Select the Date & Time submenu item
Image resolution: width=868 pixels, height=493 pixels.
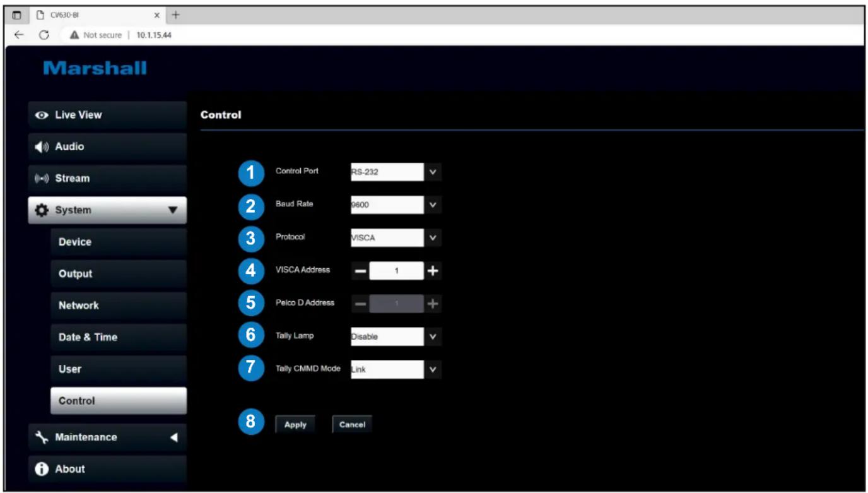pos(119,337)
